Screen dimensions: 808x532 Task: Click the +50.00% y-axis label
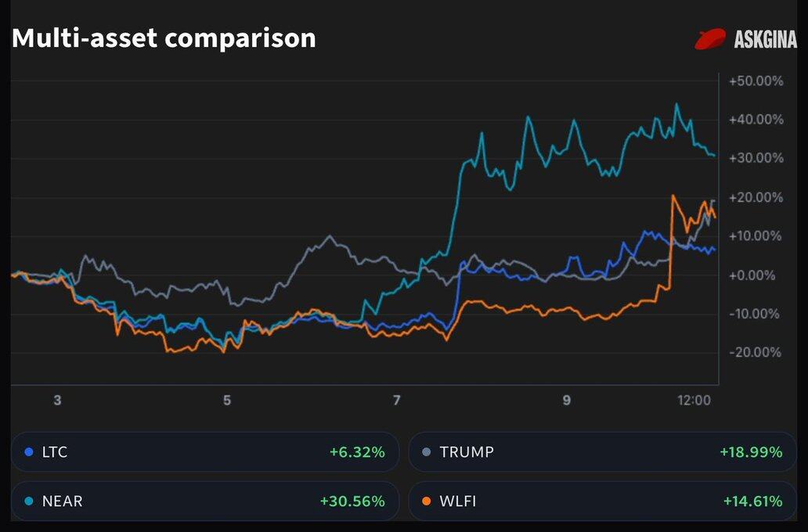coord(756,81)
